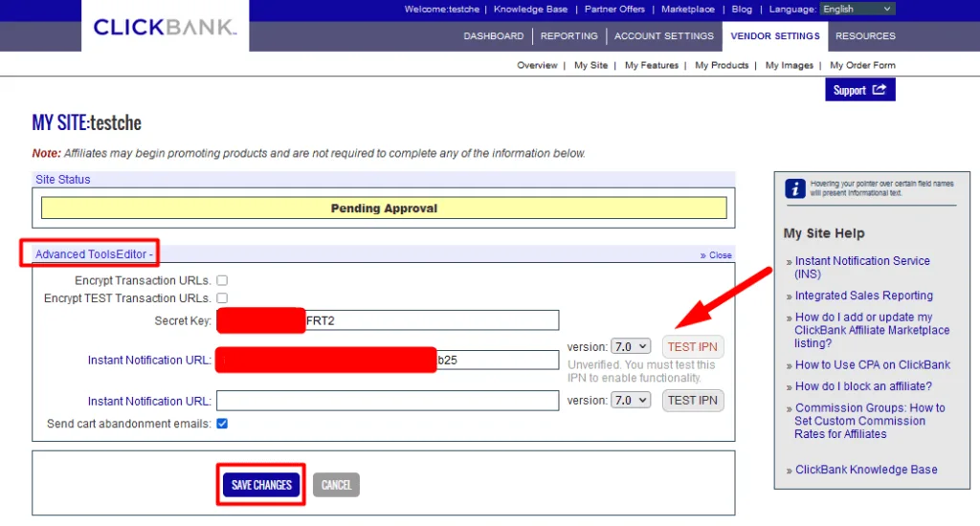The image size is (980, 526).
Task: Tick Encrypt TEST Transaction URLs checkbox
Action: click(222, 298)
